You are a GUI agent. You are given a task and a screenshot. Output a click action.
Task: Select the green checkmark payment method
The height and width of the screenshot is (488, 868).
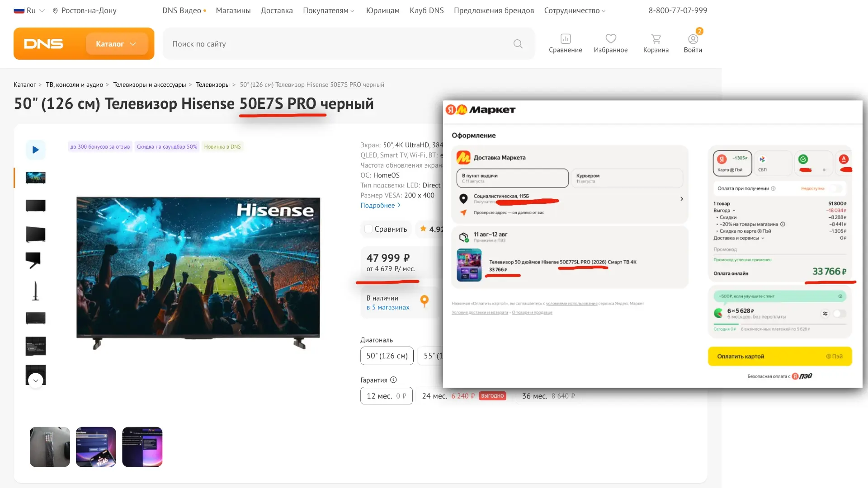[x=814, y=163]
